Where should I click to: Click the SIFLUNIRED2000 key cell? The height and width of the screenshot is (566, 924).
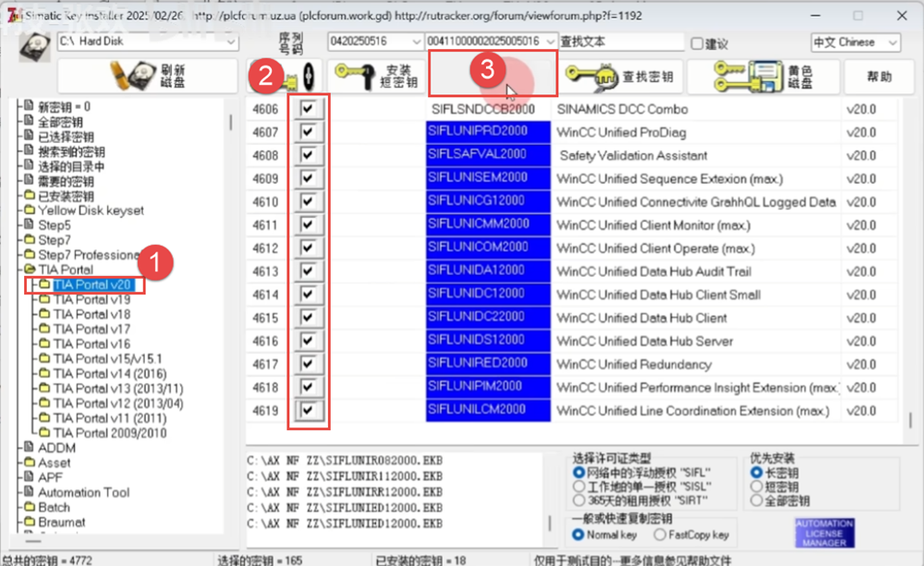(488, 364)
